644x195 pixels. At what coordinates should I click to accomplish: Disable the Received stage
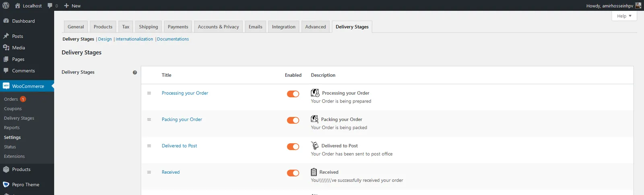coord(293,173)
